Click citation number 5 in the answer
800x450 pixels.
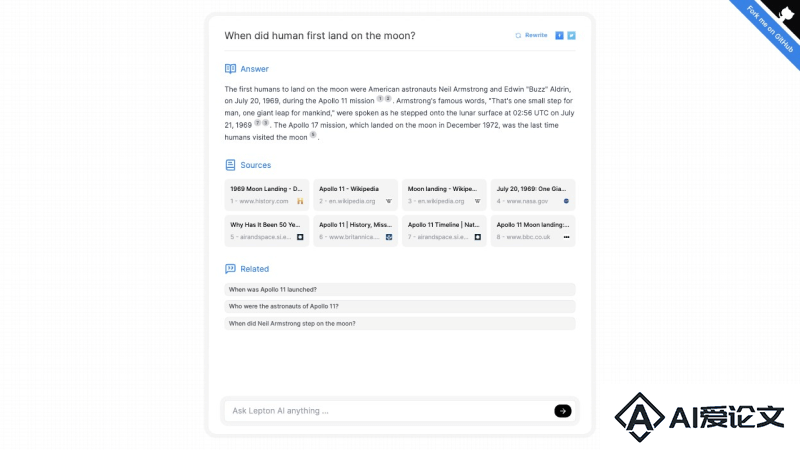point(313,135)
